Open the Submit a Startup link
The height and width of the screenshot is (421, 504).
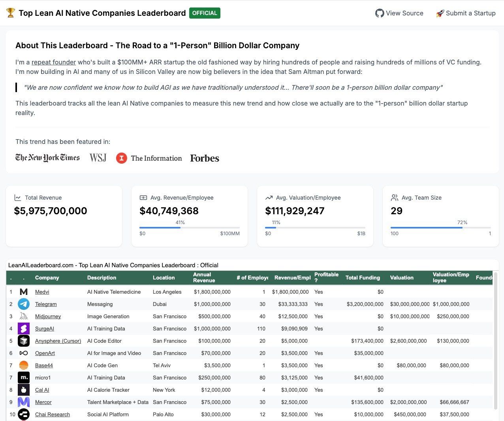[466, 13]
